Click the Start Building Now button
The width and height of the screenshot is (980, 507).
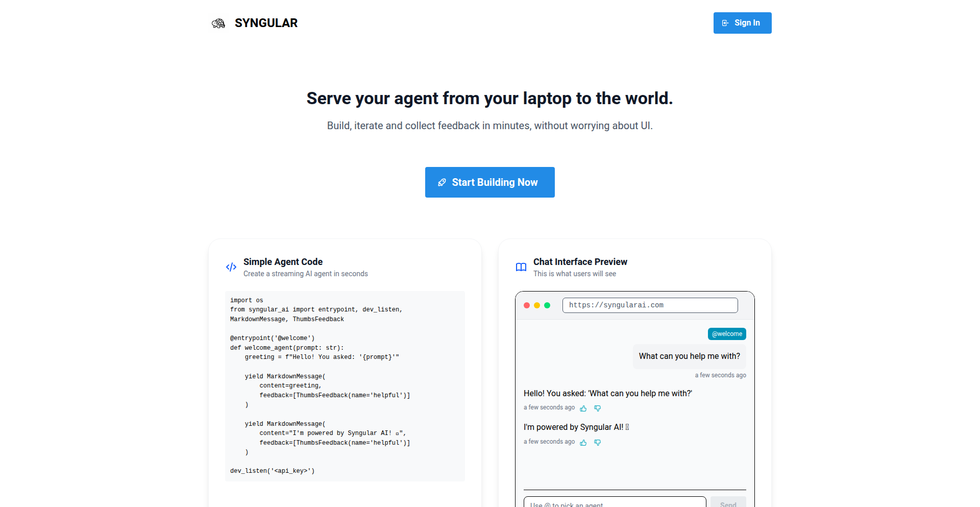click(489, 182)
